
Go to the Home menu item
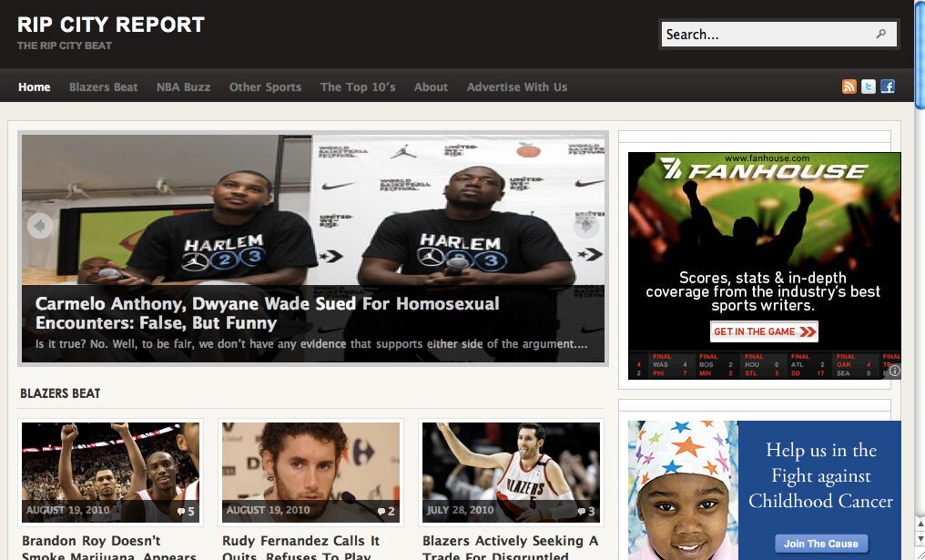(x=35, y=87)
